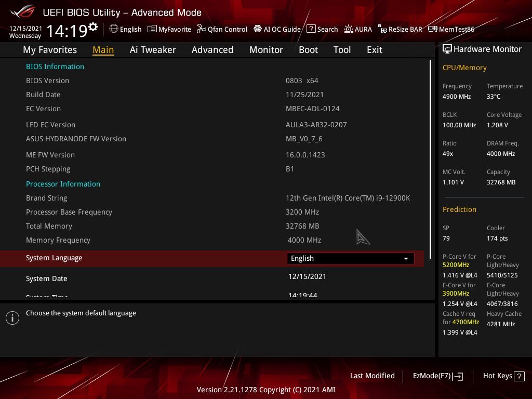
Task: Click the CPU/Memory heading in Hardware Monitor
Action: point(464,68)
